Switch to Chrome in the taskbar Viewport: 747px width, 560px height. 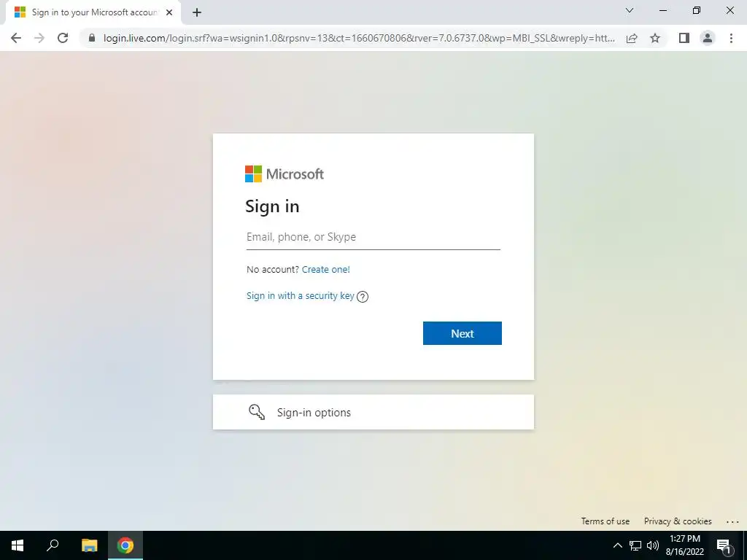[x=125, y=545]
